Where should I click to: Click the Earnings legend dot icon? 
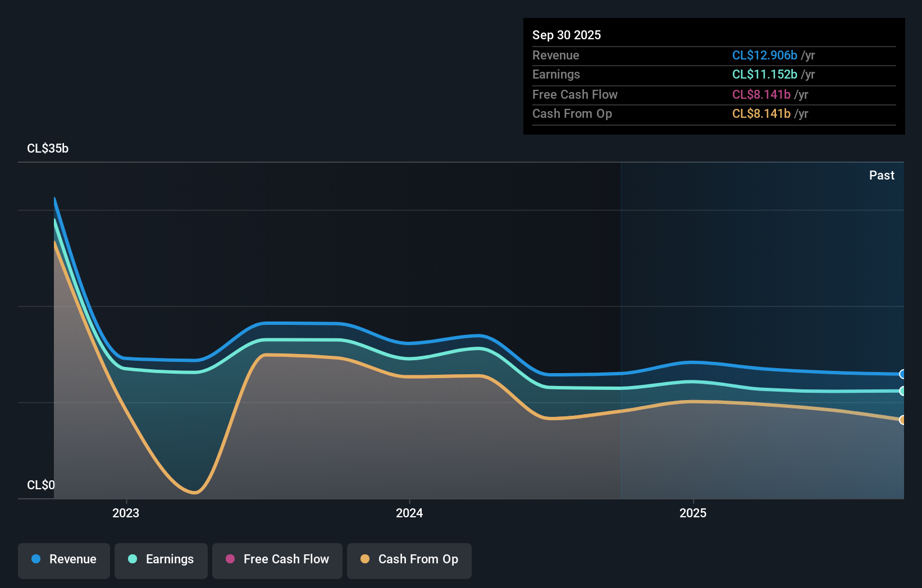point(131,559)
